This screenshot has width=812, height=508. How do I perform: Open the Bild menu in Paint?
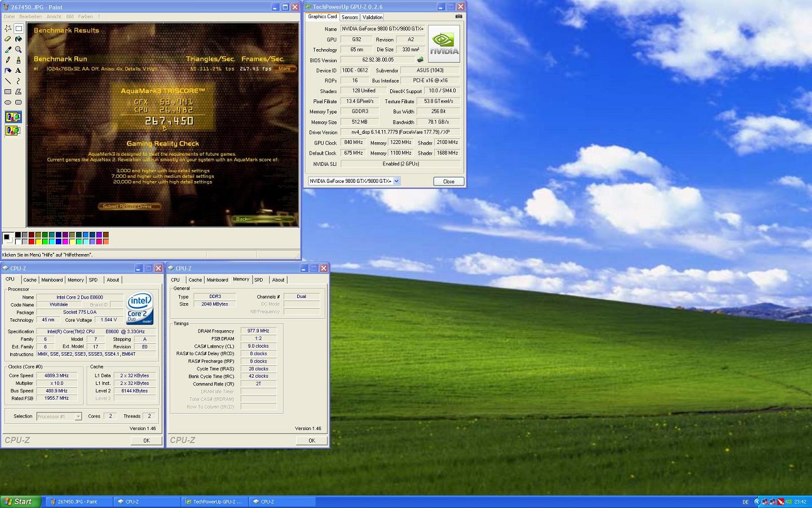coord(70,16)
